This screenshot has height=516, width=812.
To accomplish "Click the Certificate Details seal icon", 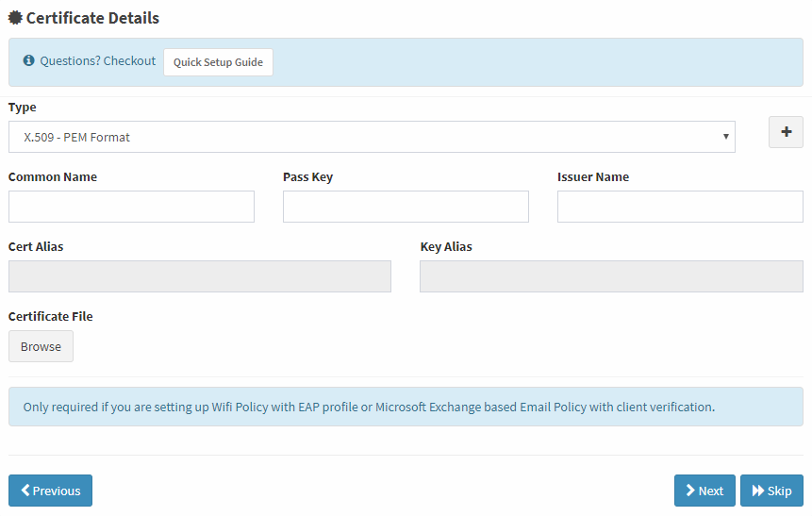I will point(15,18).
